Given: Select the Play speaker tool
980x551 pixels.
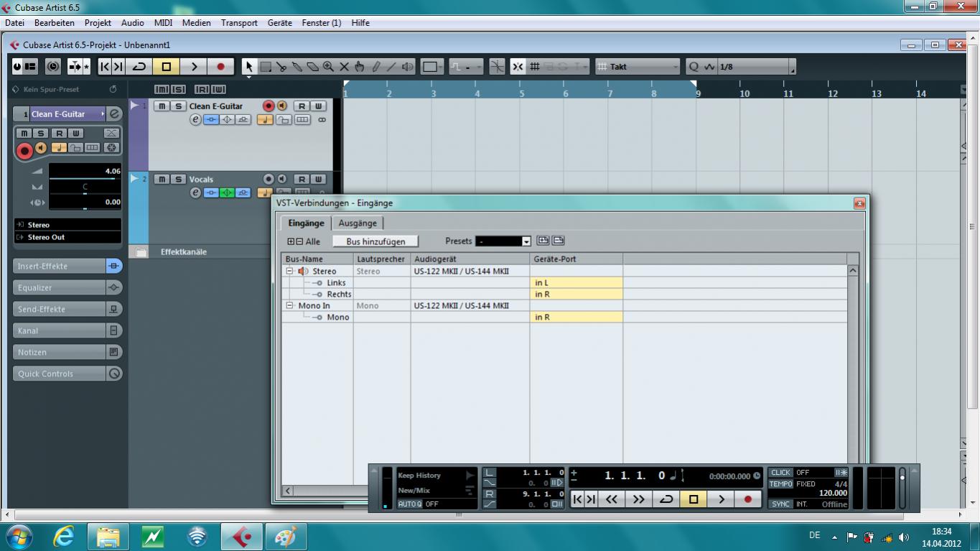Looking at the screenshot, I should click(x=408, y=67).
